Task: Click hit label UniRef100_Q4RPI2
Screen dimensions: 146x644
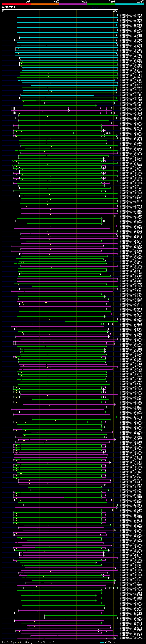Action: [131, 163]
